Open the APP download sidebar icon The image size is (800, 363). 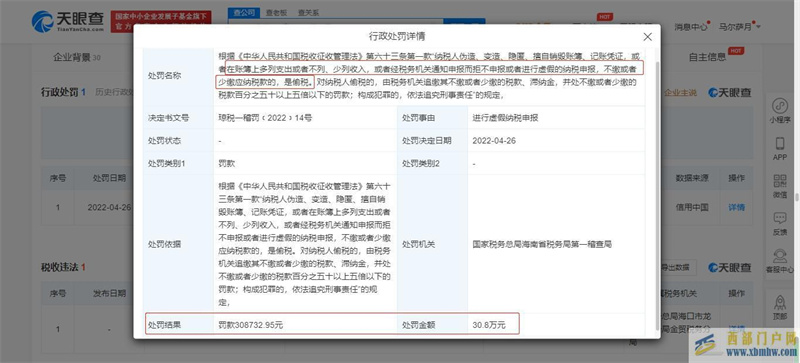780,149
